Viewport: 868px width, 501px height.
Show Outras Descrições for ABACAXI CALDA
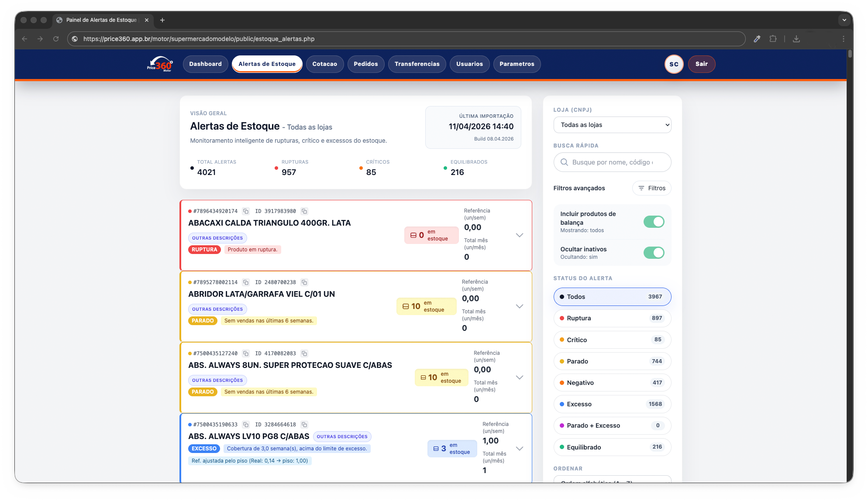pyautogui.click(x=217, y=238)
